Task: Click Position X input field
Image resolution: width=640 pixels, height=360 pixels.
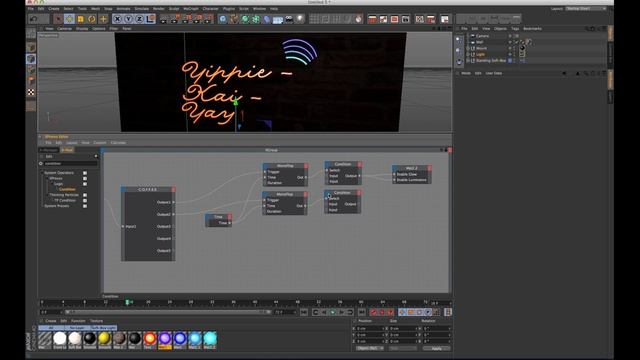Action: (370, 329)
